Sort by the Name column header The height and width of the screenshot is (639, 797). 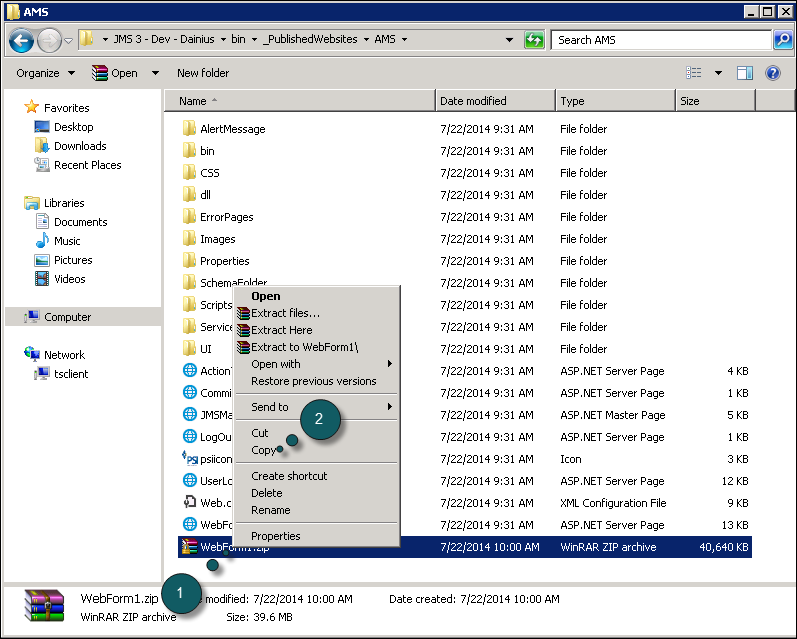pos(300,101)
